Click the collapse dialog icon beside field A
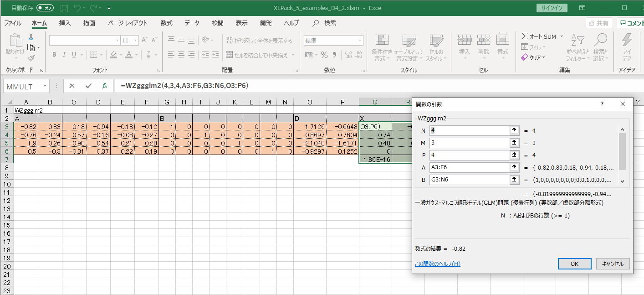Screen dimensions: 644x295 pyautogui.click(x=515, y=167)
